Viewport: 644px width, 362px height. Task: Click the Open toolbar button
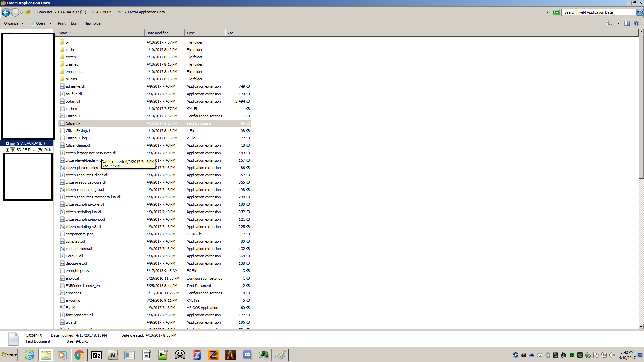(x=38, y=23)
